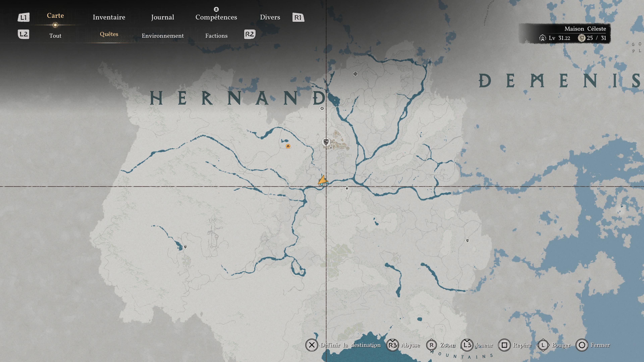Filter the map by Environnement

(163, 36)
